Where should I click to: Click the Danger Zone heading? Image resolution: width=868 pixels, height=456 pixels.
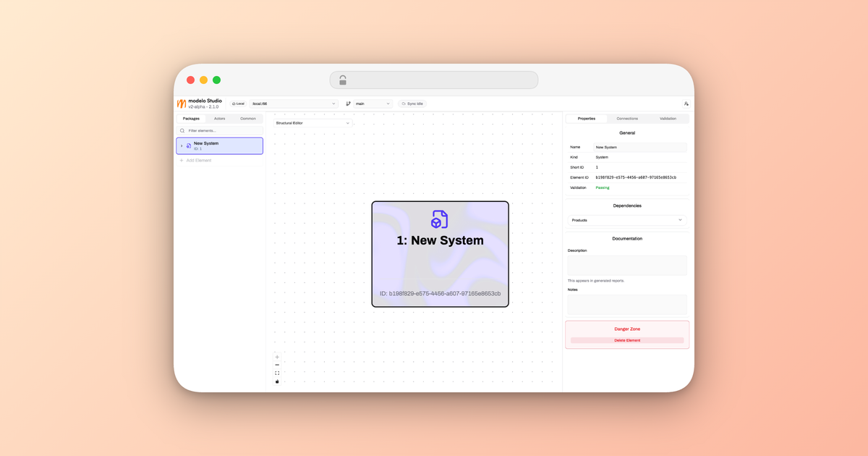pyautogui.click(x=627, y=329)
